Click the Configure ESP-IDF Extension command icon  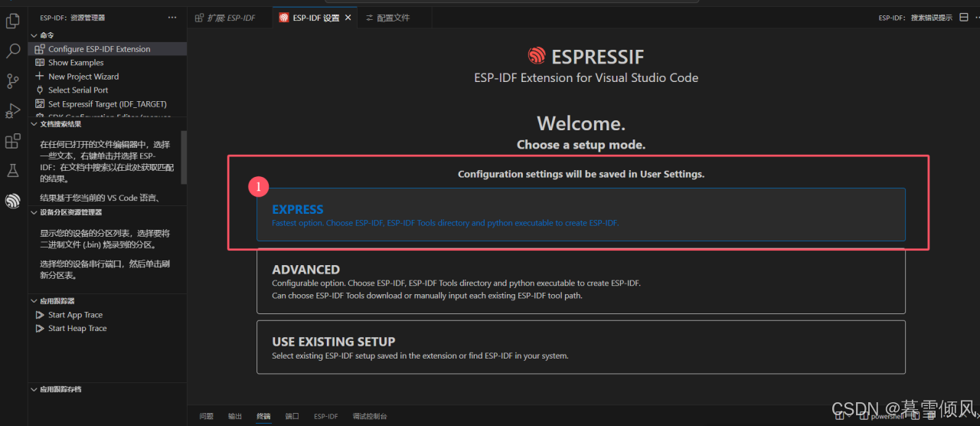[x=40, y=49]
